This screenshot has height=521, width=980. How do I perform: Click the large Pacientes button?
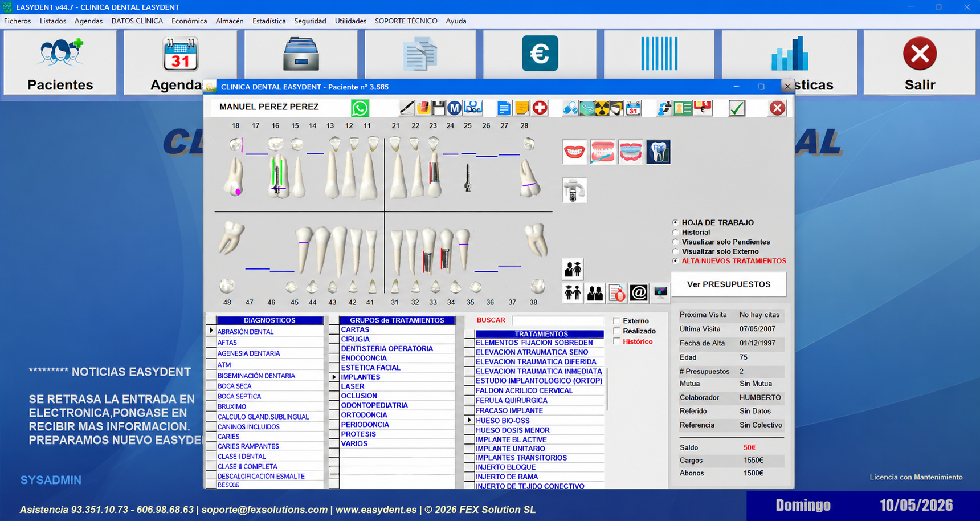(x=60, y=63)
